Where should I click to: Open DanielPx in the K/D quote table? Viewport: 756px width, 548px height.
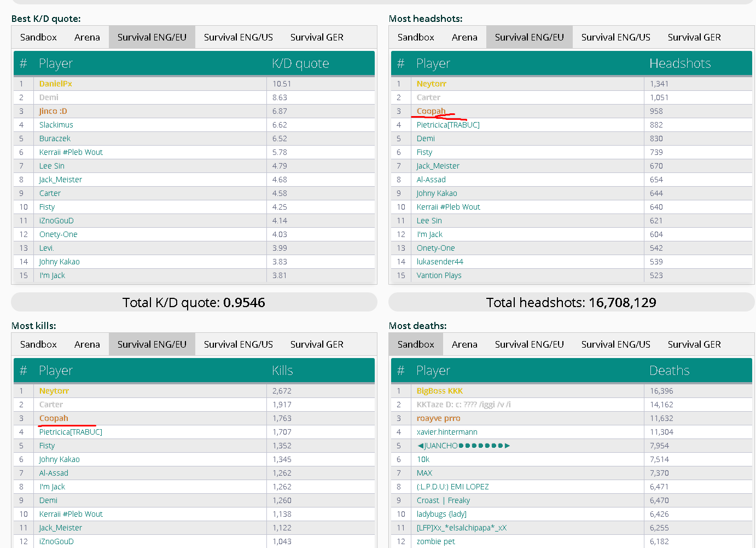pyautogui.click(x=56, y=84)
